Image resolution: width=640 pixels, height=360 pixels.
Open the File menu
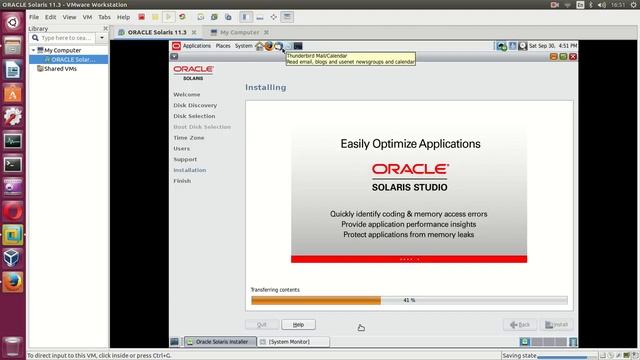pyautogui.click(x=34, y=17)
